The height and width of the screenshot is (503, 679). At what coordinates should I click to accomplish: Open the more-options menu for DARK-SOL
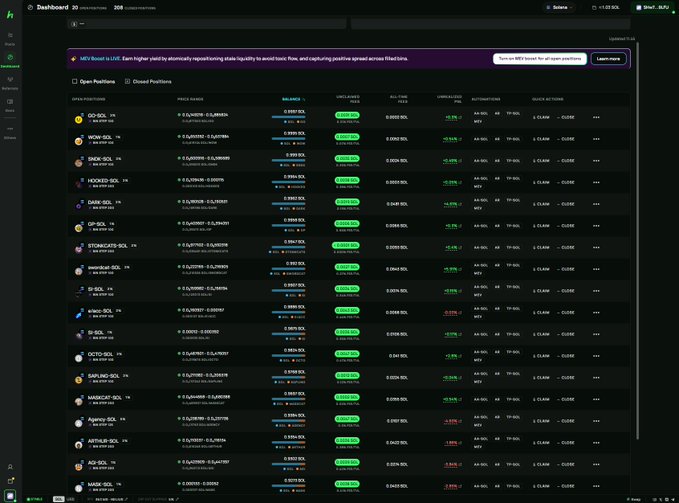pos(596,204)
